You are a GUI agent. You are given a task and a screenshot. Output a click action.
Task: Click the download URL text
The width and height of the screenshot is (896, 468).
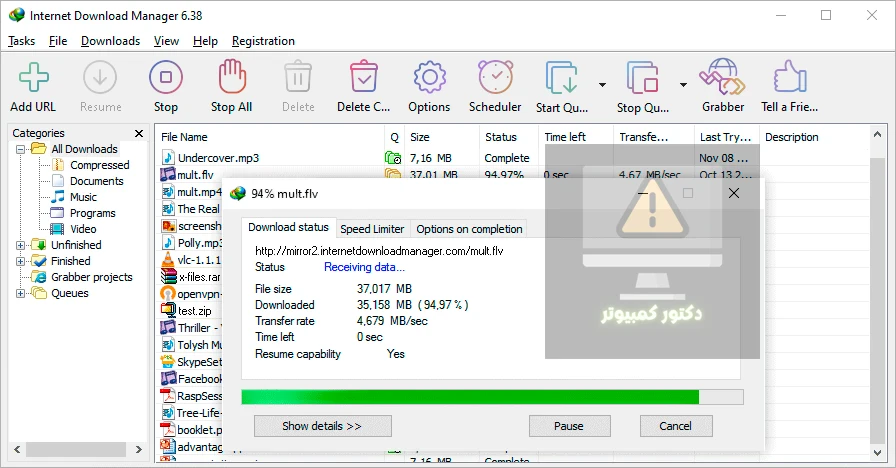click(x=379, y=251)
